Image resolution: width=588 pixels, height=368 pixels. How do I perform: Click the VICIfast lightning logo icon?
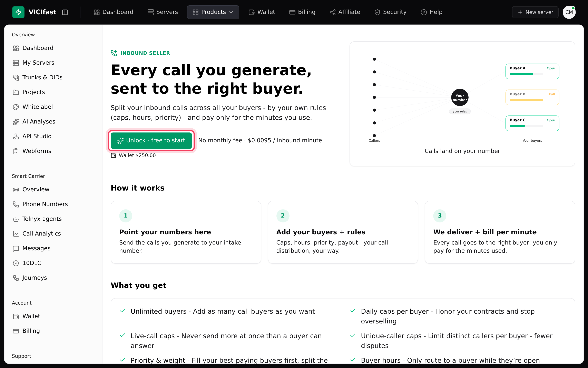pyautogui.click(x=18, y=12)
